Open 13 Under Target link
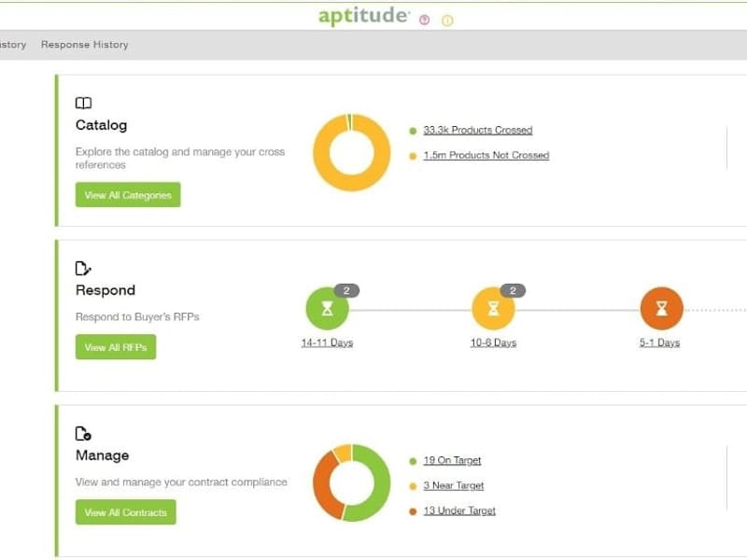 click(459, 511)
